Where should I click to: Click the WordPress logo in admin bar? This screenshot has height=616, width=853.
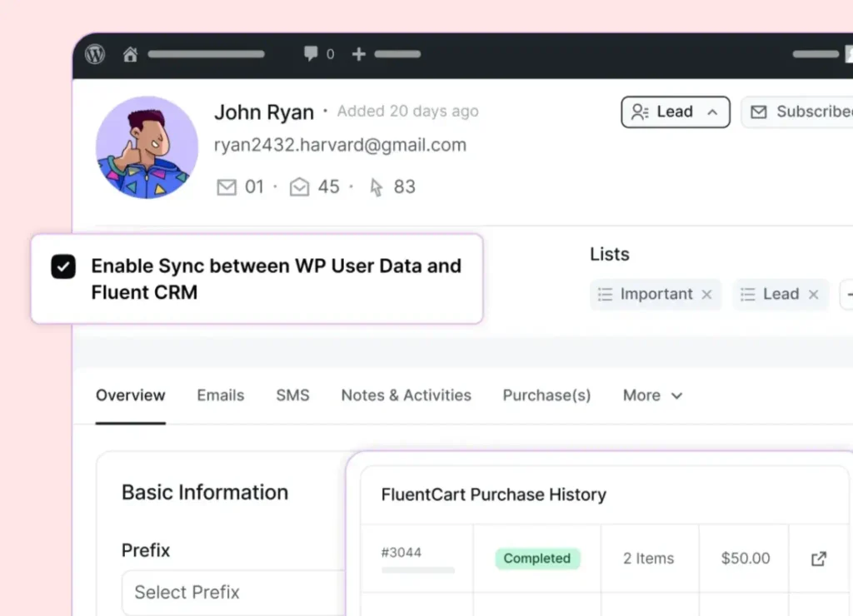(x=95, y=54)
